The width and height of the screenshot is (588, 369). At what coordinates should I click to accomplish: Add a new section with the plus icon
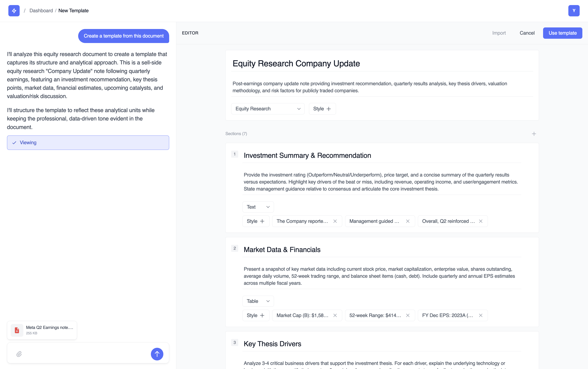pos(534,134)
